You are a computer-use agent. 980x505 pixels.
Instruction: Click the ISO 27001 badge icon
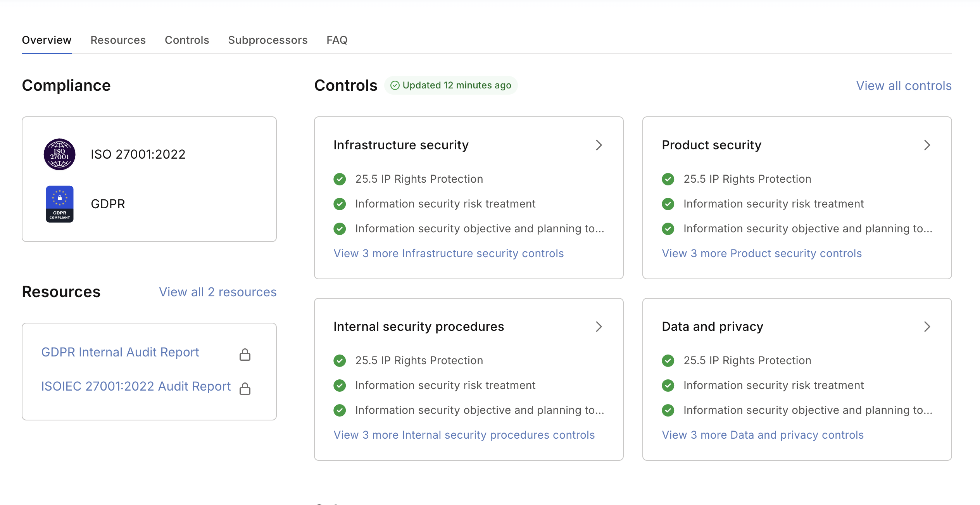[59, 154]
